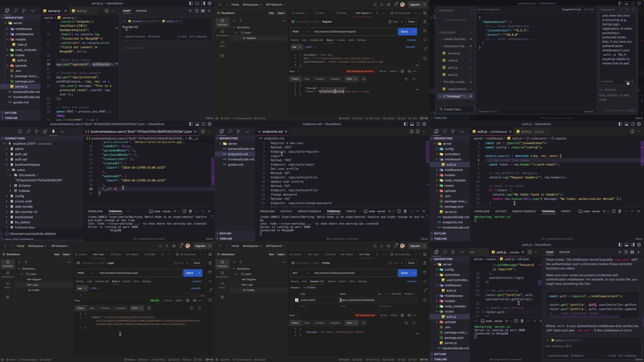Click the globe icon next to 401 Unauthorized
This screenshot has width=644, height=362.
pyautogui.click(x=402, y=315)
